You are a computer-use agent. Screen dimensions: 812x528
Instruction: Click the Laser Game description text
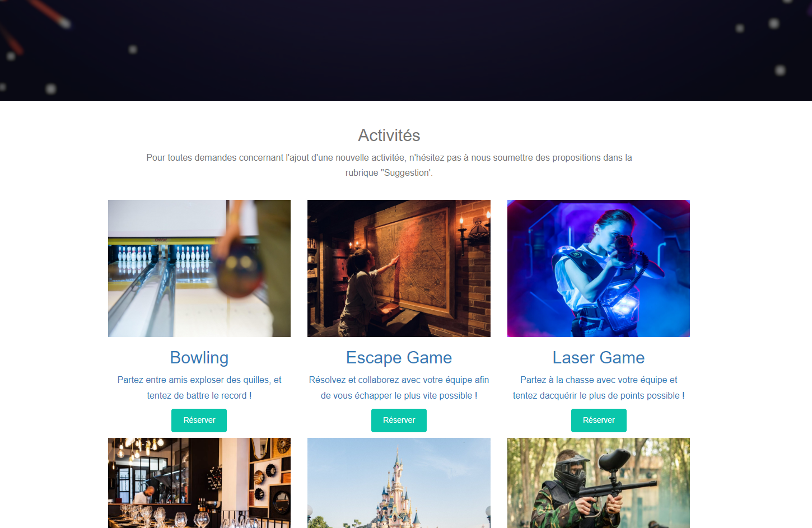click(x=599, y=387)
